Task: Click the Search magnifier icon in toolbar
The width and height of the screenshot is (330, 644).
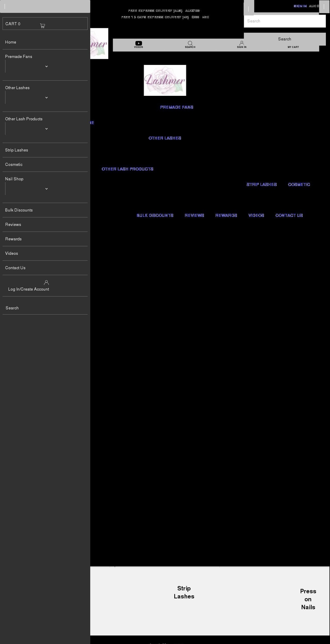Action: click(190, 43)
